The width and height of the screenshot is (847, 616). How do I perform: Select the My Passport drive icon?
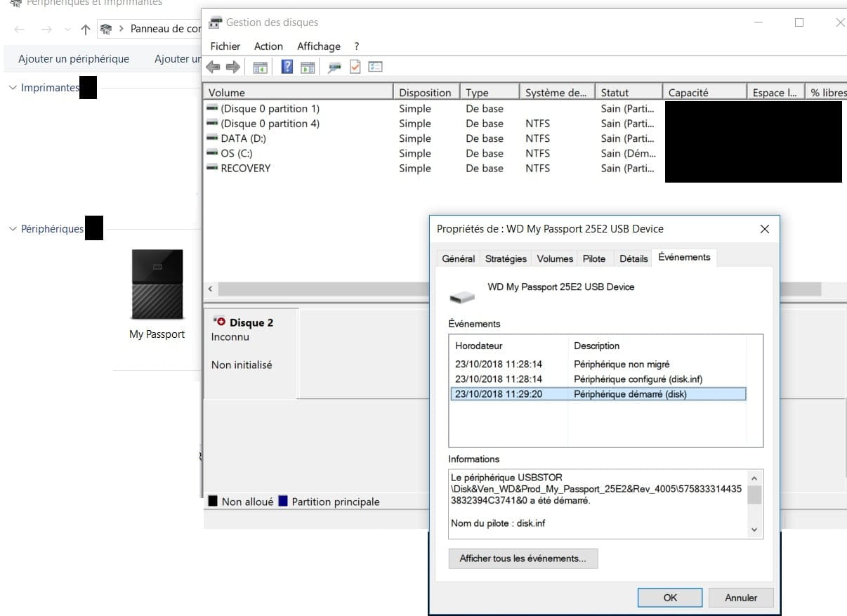click(157, 284)
